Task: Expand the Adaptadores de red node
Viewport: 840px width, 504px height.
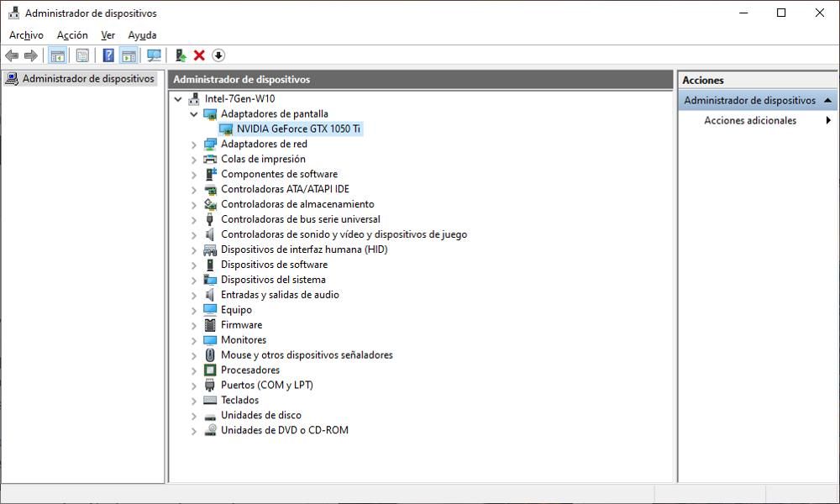Action: point(194,144)
